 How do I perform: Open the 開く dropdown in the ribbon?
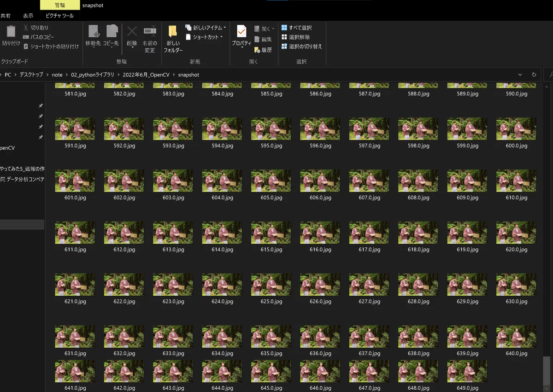[x=265, y=29]
